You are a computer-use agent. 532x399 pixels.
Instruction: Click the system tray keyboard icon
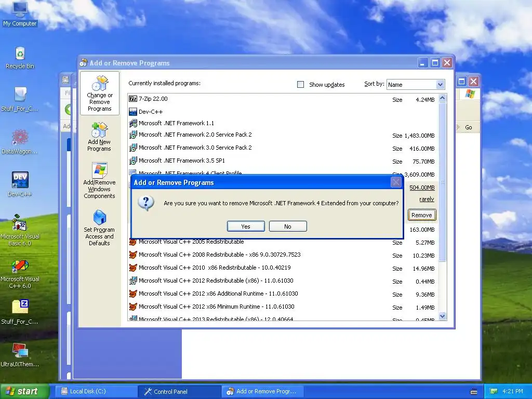pos(474,392)
